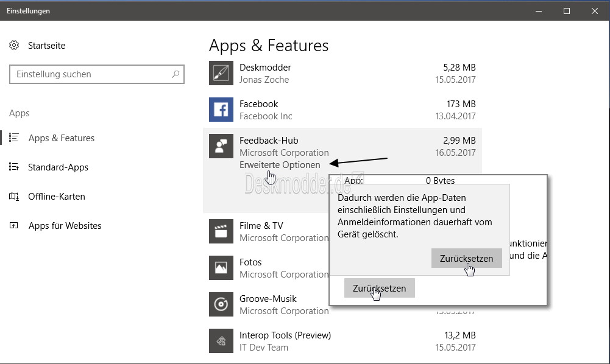Click the magnifier search icon
This screenshot has height=364, width=610.
(x=176, y=74)
